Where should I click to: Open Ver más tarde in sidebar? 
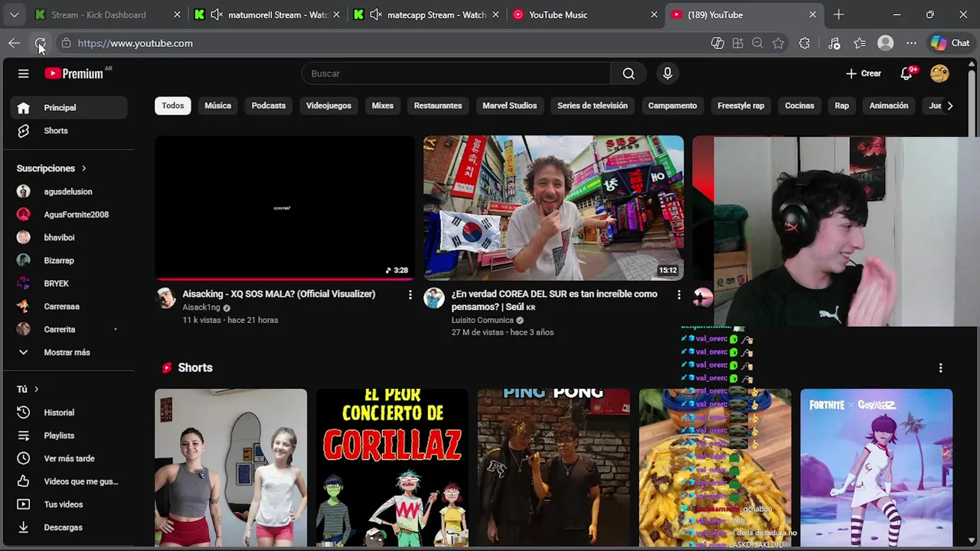pyautogui.click(x=67, y=458)
